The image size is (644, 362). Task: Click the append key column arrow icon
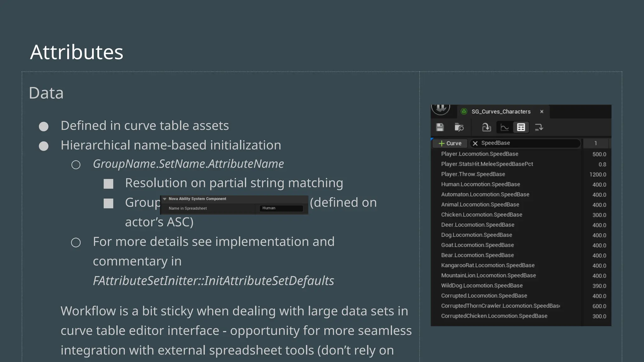coord(539,127)
